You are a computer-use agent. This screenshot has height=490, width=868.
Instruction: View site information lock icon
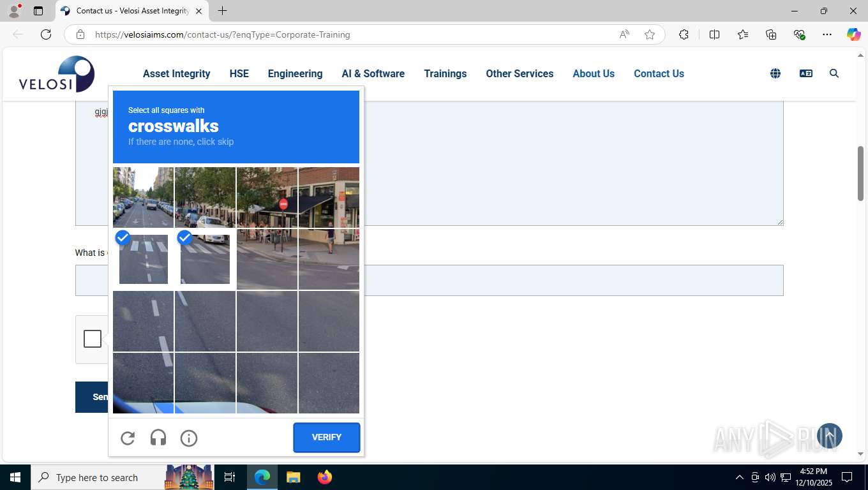pyautogui.click(x=80, y=34)
